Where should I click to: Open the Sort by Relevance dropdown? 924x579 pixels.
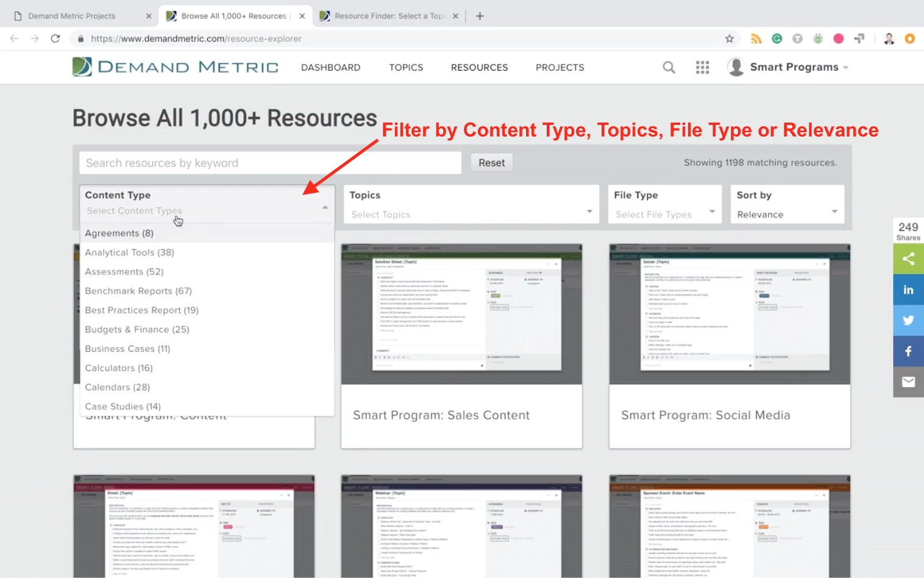coord(787,204)
